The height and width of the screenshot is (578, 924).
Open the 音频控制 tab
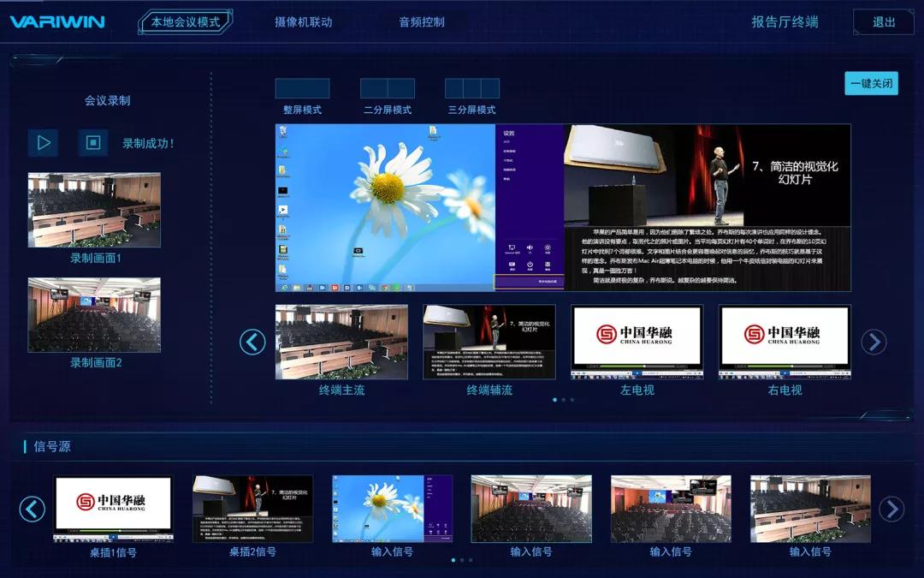pos(422,22)
